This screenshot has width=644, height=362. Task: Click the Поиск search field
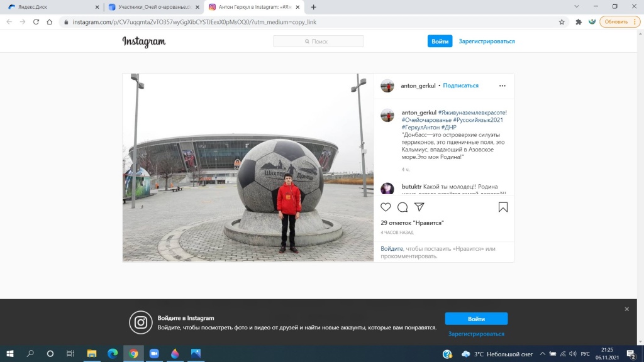[x=318, y=41]
